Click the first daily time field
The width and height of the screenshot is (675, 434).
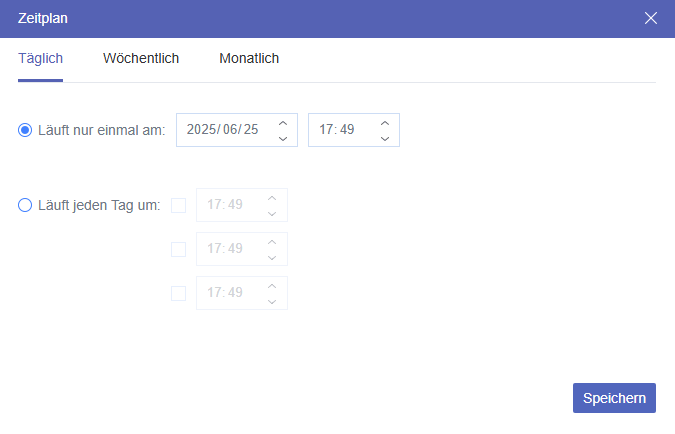coord(226,205)
